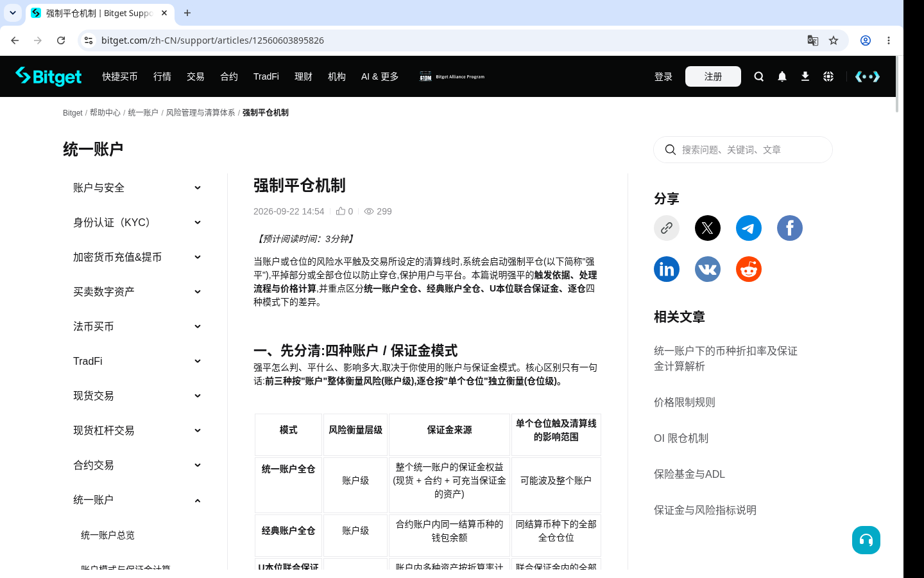Expand 账户与安全 sidebar section
Image resolution: width=924 pixels, height=578 pixels.
pyautogui.click(x=137, y=188)
